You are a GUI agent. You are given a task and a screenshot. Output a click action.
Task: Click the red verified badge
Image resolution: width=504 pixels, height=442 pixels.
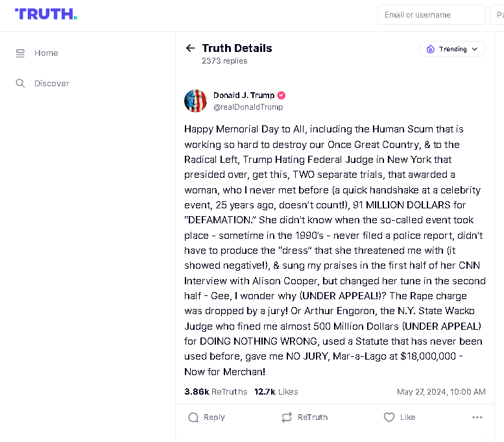tap(282, 95)
